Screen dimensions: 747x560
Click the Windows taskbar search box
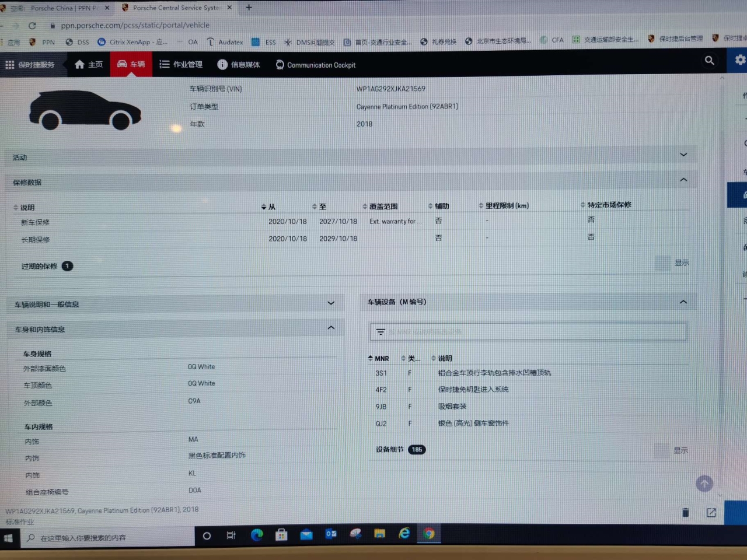(x=107, y=537)
